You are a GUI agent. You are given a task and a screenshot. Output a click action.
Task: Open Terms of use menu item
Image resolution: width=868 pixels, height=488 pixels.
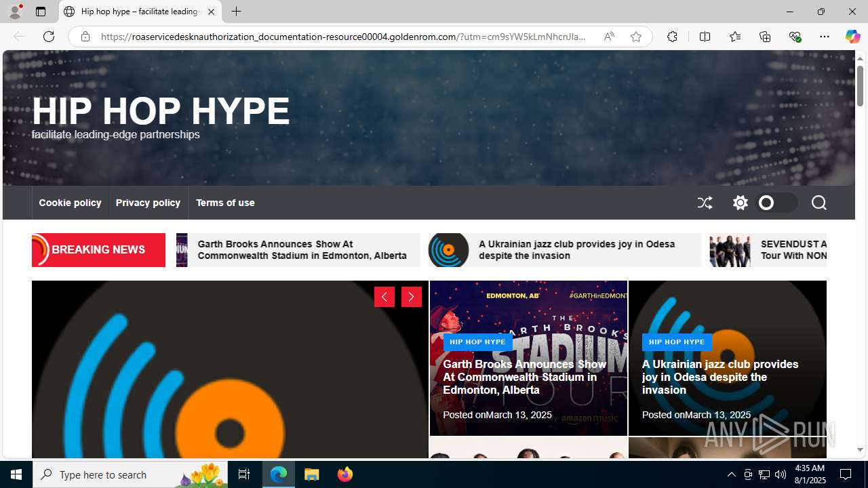pos(225,203)
